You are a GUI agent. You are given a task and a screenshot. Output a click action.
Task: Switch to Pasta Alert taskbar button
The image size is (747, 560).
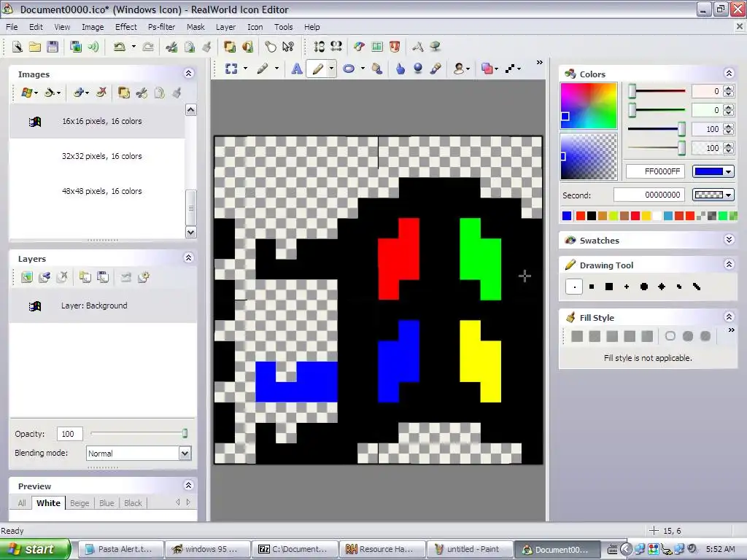[x=121, y=549]
